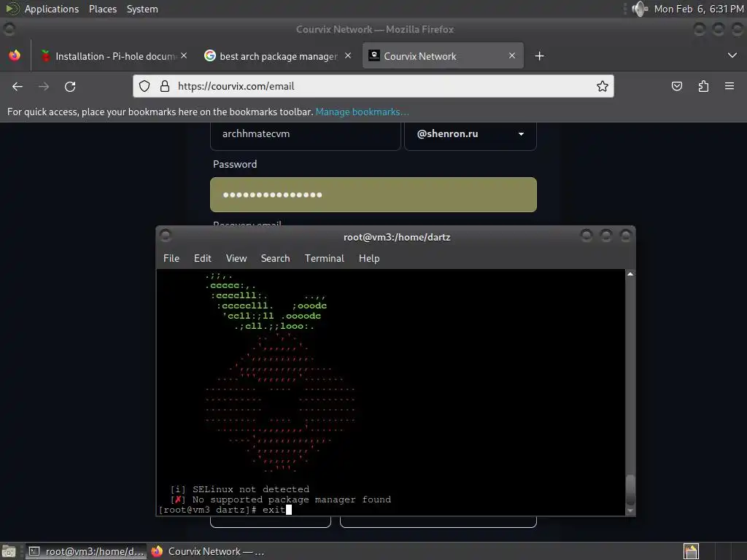Screen dimensions: 747x560
Task: Open the terminal File menu
Action: click(171, 258)
